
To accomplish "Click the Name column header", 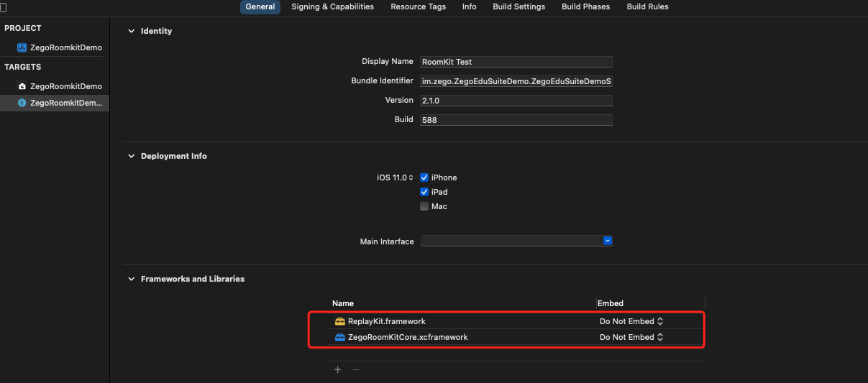I will tap(343, 303).
